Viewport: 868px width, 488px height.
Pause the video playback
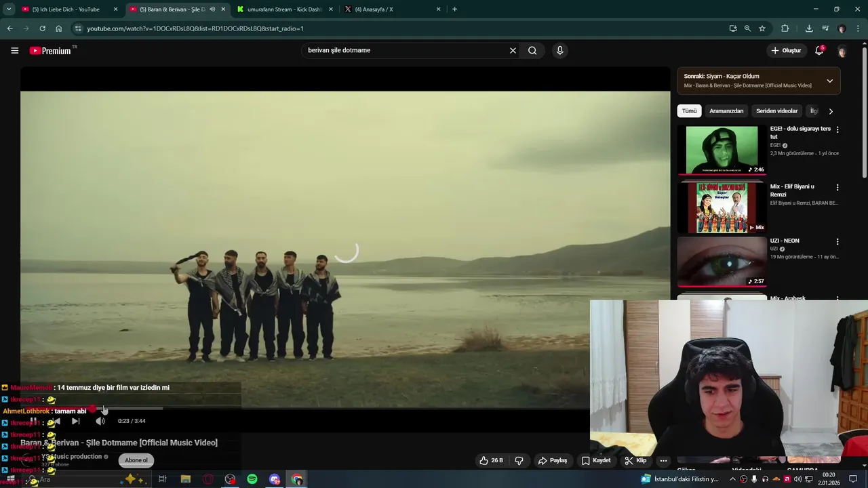coord(33,421)
